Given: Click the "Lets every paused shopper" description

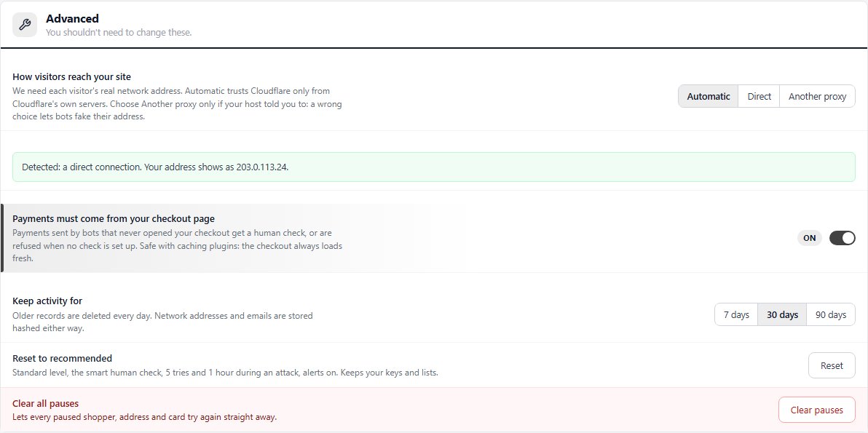Looking at the screenshot, I should 144,417.
